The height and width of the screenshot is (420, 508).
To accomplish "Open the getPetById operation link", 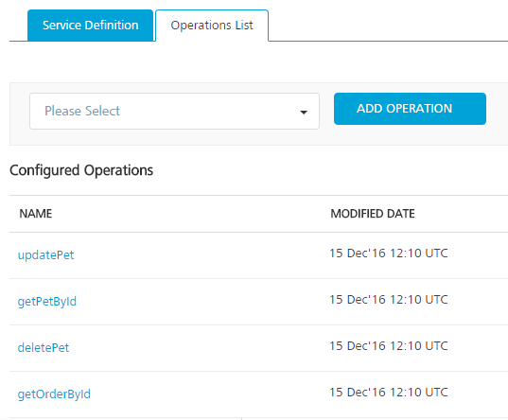I will coord(47,302).
